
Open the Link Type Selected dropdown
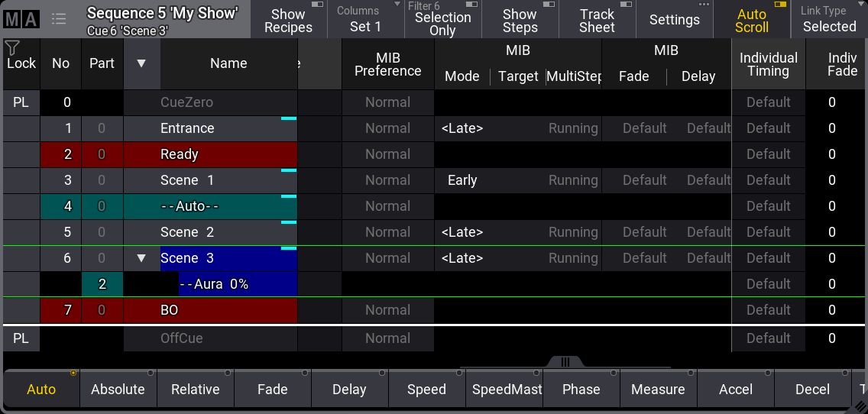(x=829, y=20)
